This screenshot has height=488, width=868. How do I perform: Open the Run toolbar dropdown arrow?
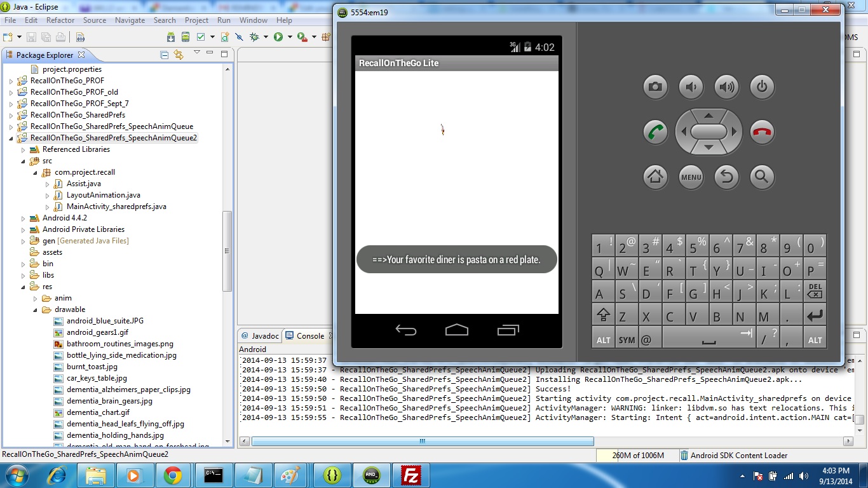tap(290, 37)
